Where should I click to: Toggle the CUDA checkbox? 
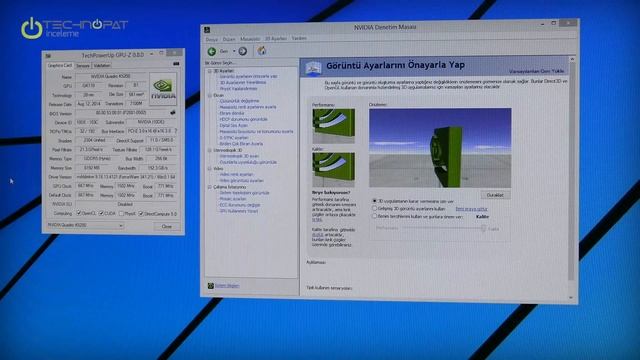101,213
